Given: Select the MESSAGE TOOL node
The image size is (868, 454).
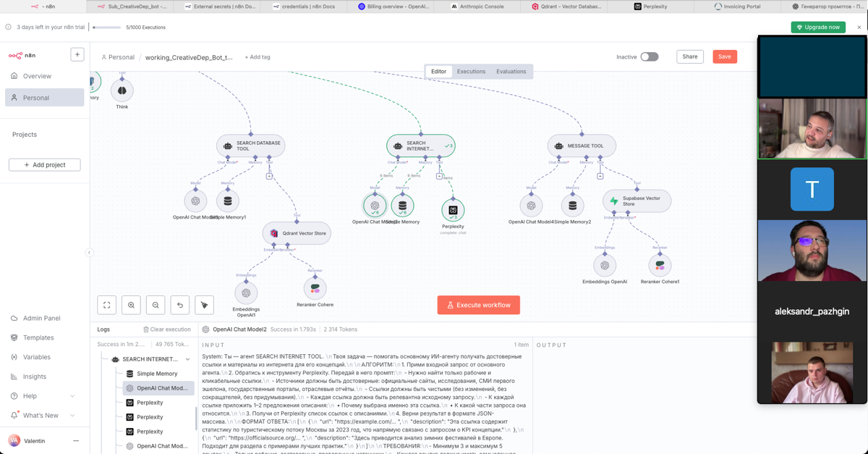Looking at the screenshot, I should (x=582, y=146).
